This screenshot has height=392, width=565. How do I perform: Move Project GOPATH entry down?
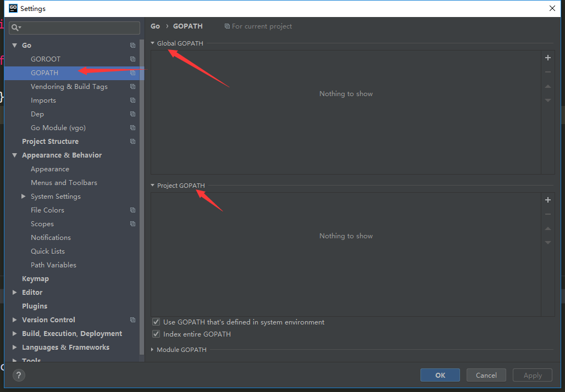coord(548,243)
